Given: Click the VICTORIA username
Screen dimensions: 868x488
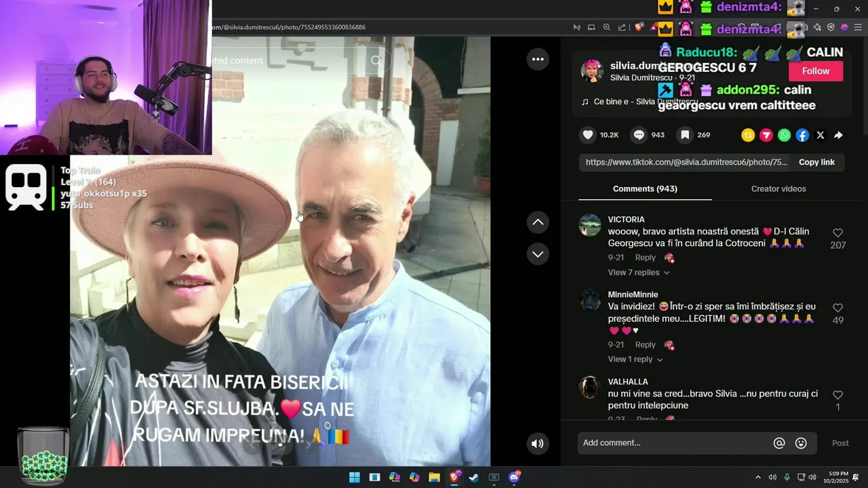Looking at the screenshot, I should pyautogui.click(x=626, y=220).
